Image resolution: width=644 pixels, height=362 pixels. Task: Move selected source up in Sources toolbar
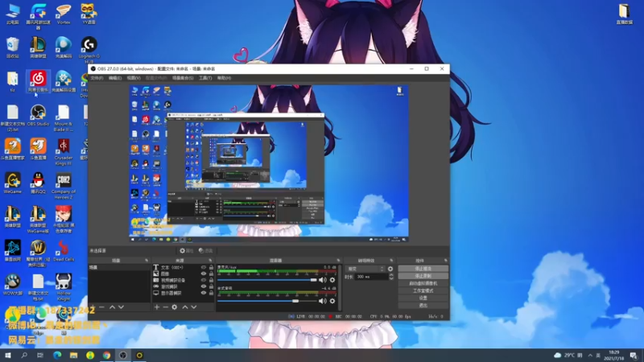(185, 307)
